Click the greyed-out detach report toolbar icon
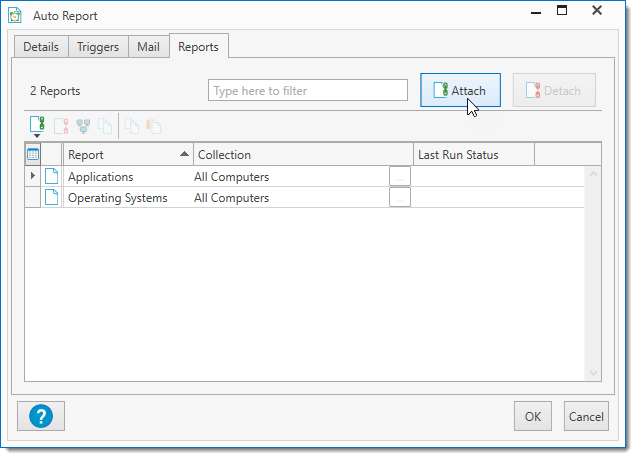The height and width of the screenshot is (458, 636). pyautogui.click(x=61, y=126)
